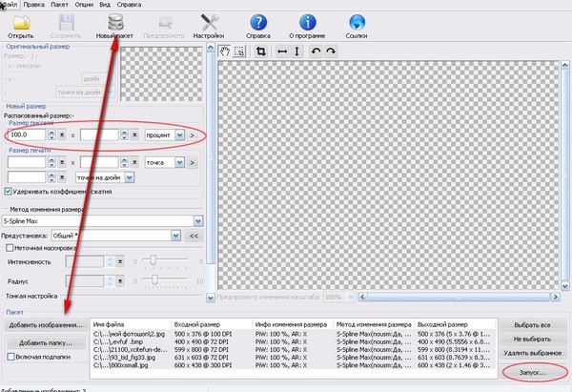This screenshot has width=572, height=392.
Task: Click the Предпросмотр toolbar icon
Action: (165, 23)
